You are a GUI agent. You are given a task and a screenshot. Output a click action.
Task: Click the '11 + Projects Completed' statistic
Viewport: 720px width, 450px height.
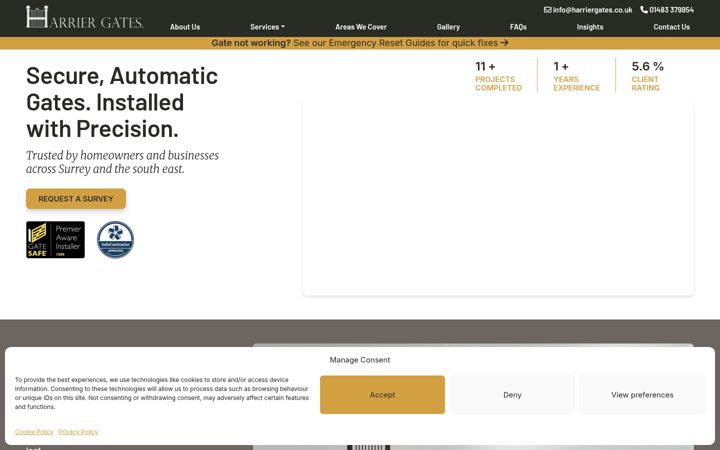[x=498, y=76]
